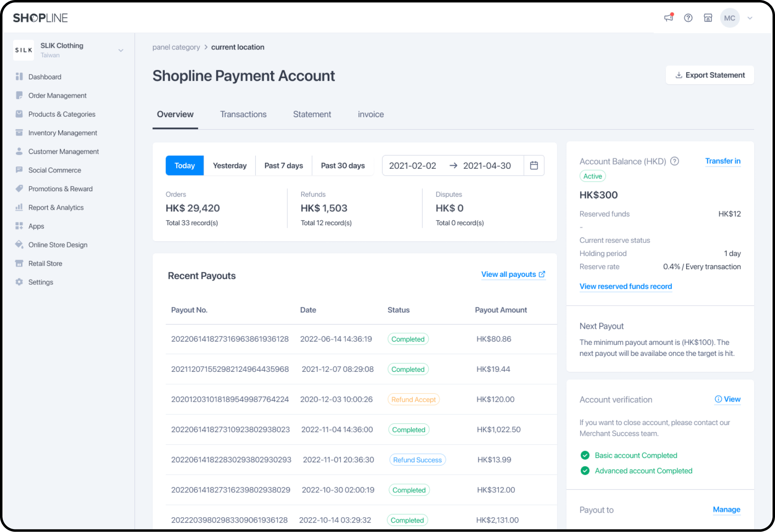Image resolution: width=775 pixels, height=532 pixels.
Task: Click the end date field 2021-04-30
Action: pos(487,165)
